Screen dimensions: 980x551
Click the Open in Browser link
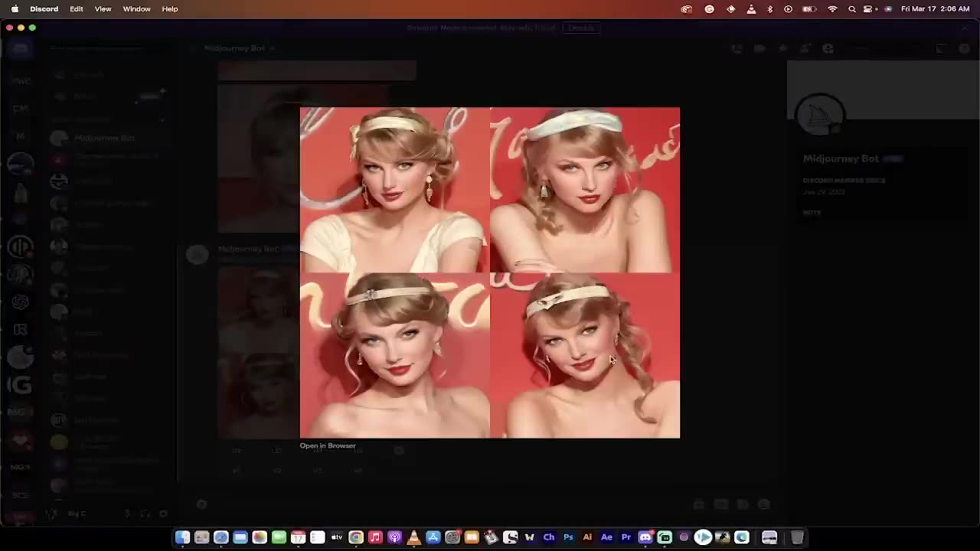click(x=328, y=445)
